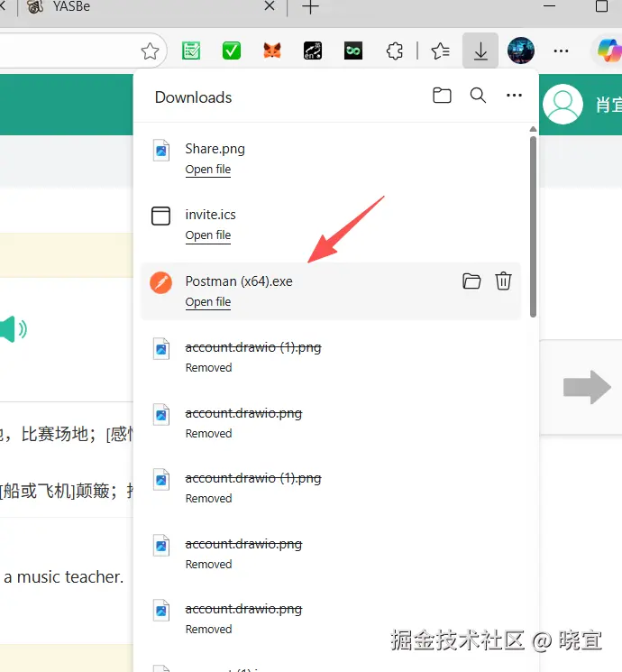Show Postman (x64).exe in folder

471,281
